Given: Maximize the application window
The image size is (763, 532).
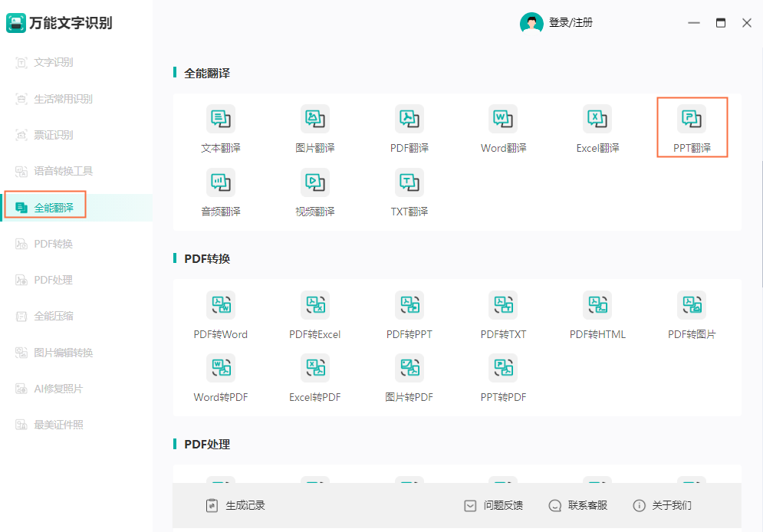Looking at the screenshot, I should pos(721,23).
